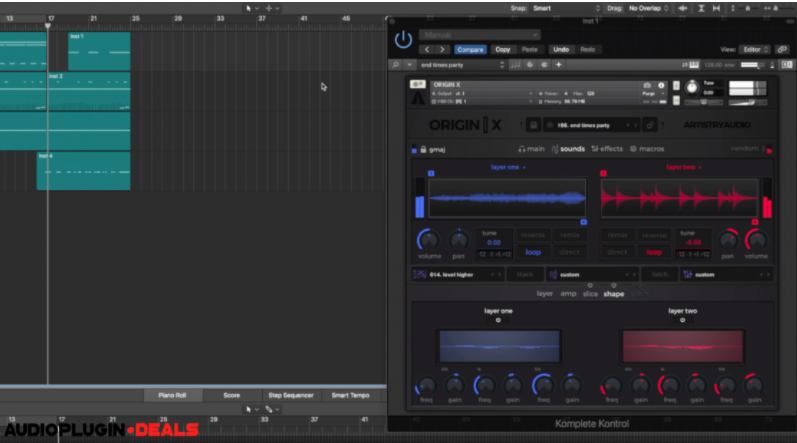Open the Komplete Kontrol menu arrow
The height and width of the screenshot is (443, 797).
[409, 65]
